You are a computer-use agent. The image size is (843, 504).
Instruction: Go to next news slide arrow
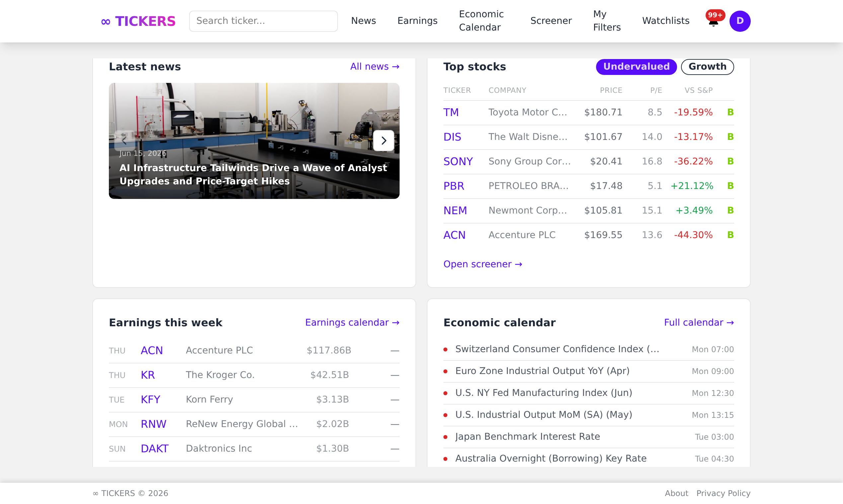383,141
